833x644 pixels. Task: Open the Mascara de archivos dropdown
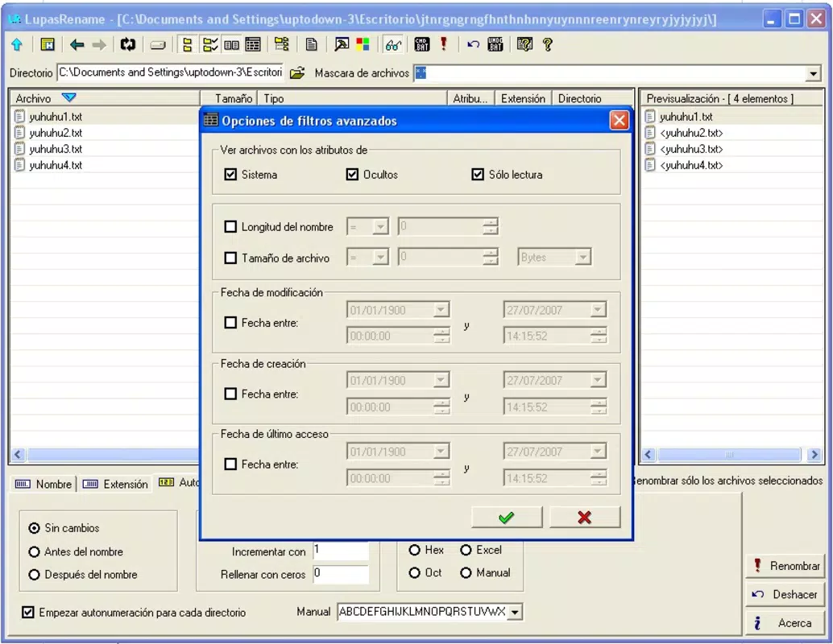pos(813,73)
